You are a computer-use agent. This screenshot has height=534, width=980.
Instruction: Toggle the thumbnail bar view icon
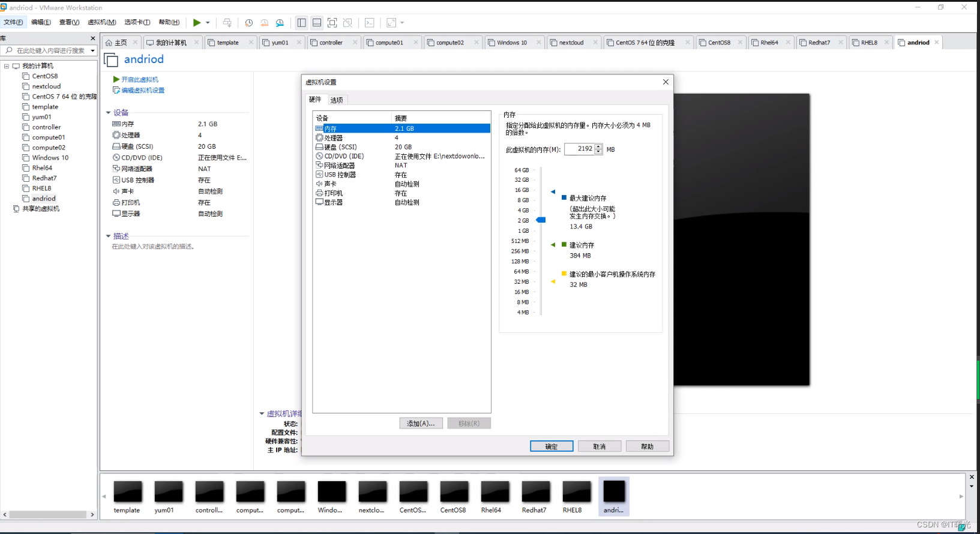[317, 23]
